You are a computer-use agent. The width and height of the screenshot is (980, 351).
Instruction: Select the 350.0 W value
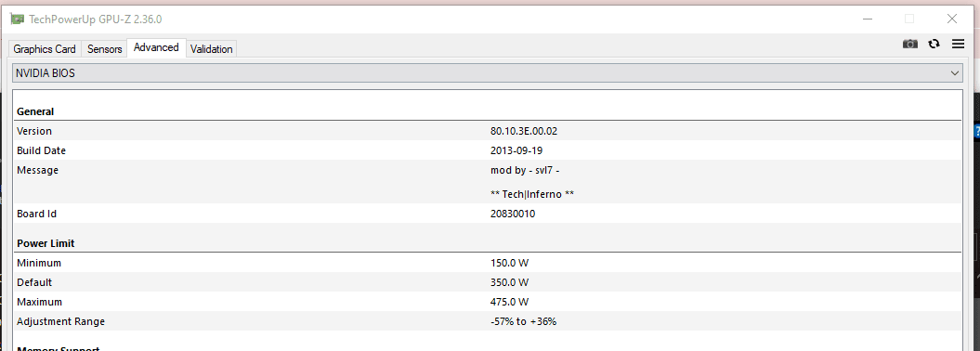tap(509, 282)
